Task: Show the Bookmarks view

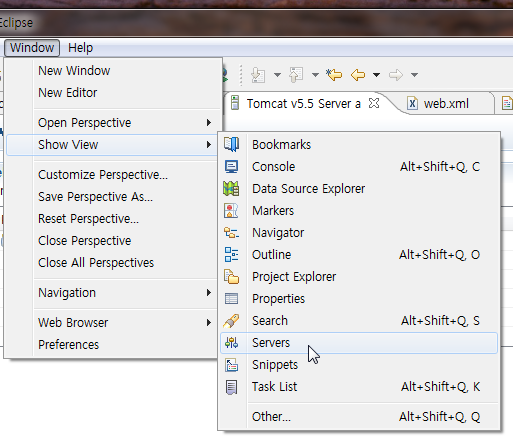Action: (x=359, y=145)
